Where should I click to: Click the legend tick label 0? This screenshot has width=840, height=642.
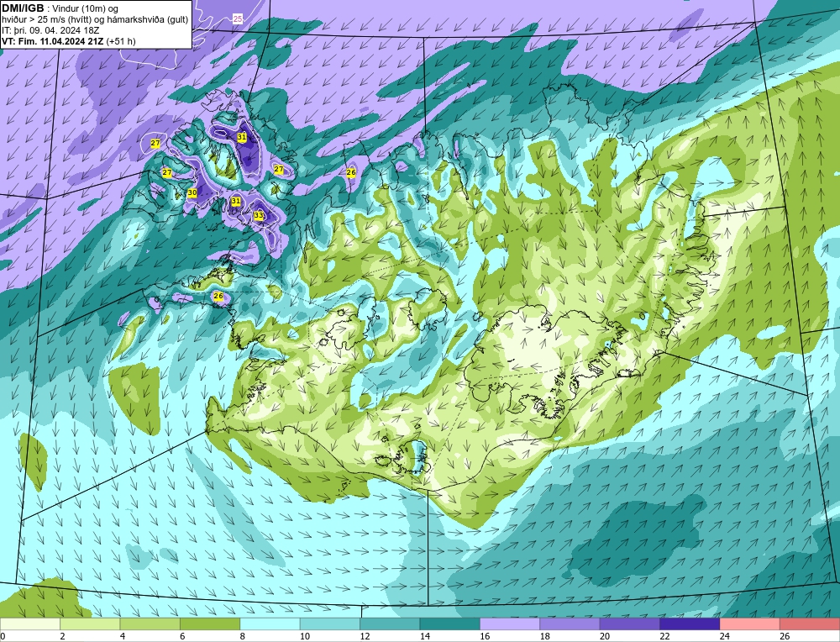(3, 636)
